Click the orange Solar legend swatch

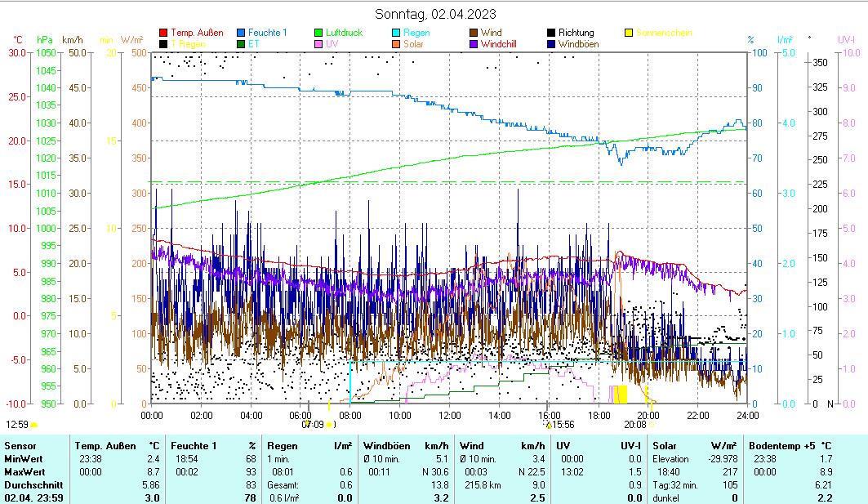point(396,44)
